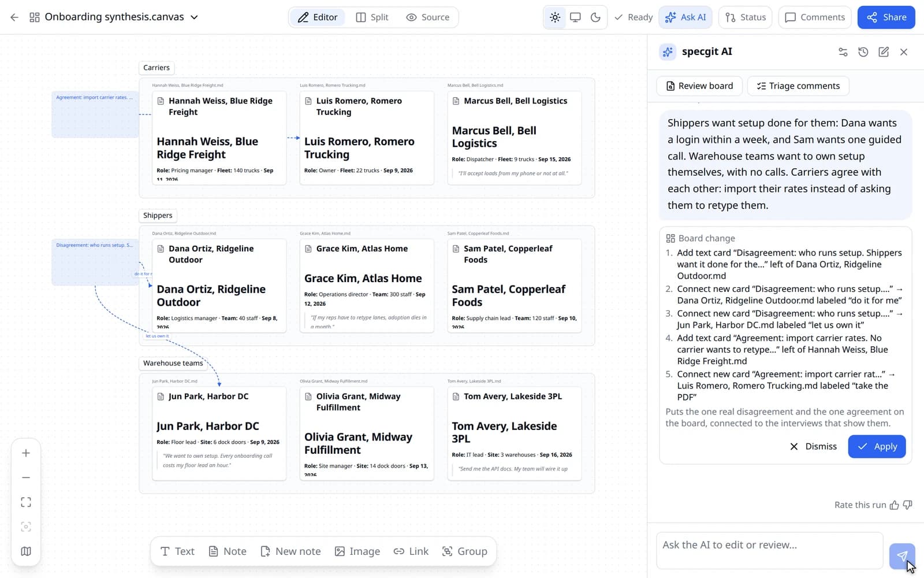
Task: Create a Group on canvas
Action: (465, 551)
